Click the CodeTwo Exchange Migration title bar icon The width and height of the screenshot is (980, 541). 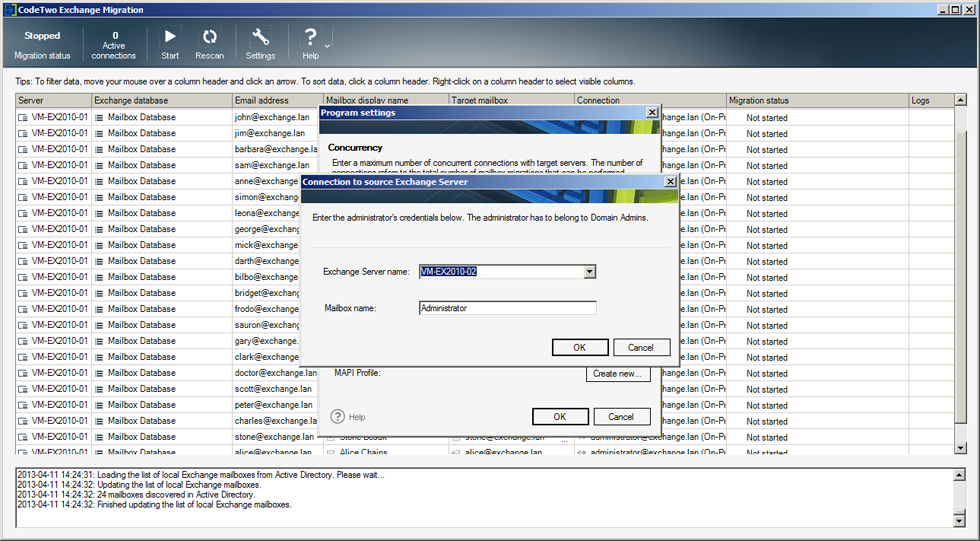(10, 9)
